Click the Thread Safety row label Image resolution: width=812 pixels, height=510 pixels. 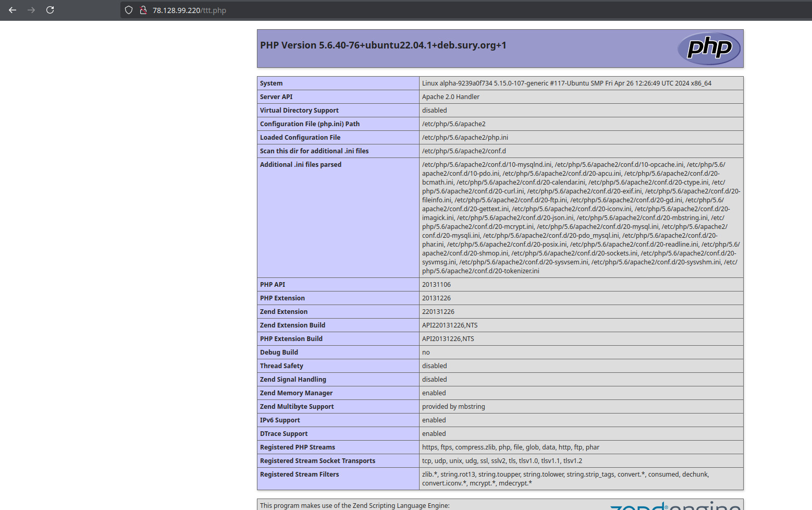(281, 366)
